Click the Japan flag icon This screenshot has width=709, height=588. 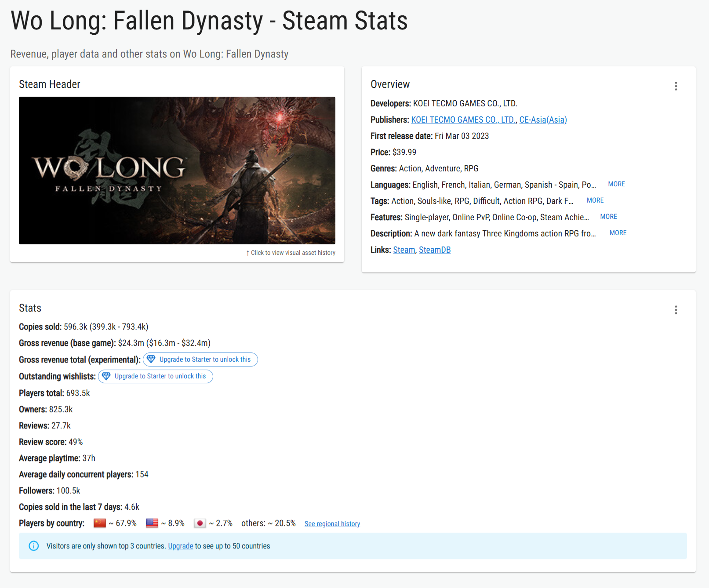point(200,523)
